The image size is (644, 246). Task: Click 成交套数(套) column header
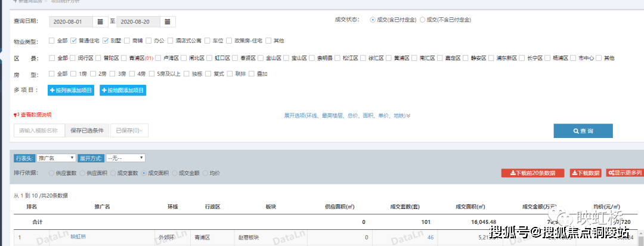tap(404, 207)
